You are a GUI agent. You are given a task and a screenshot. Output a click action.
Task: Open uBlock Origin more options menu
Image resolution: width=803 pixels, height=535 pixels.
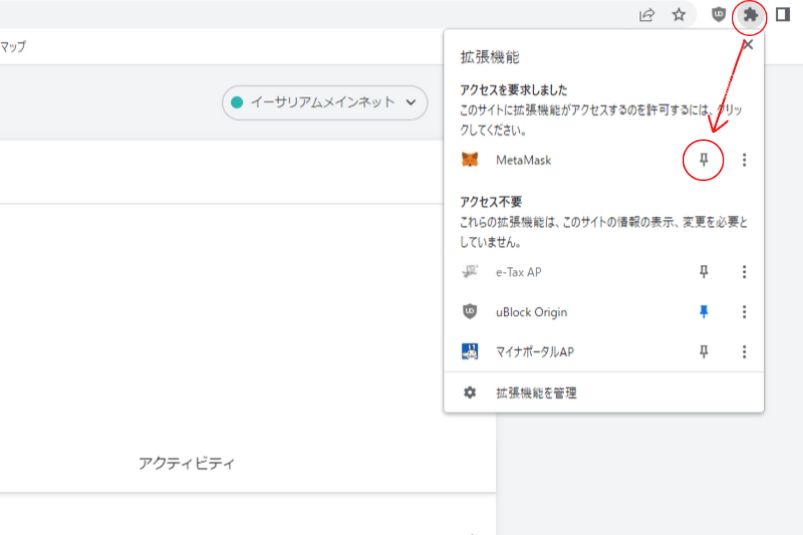click(x=744, y=312)
